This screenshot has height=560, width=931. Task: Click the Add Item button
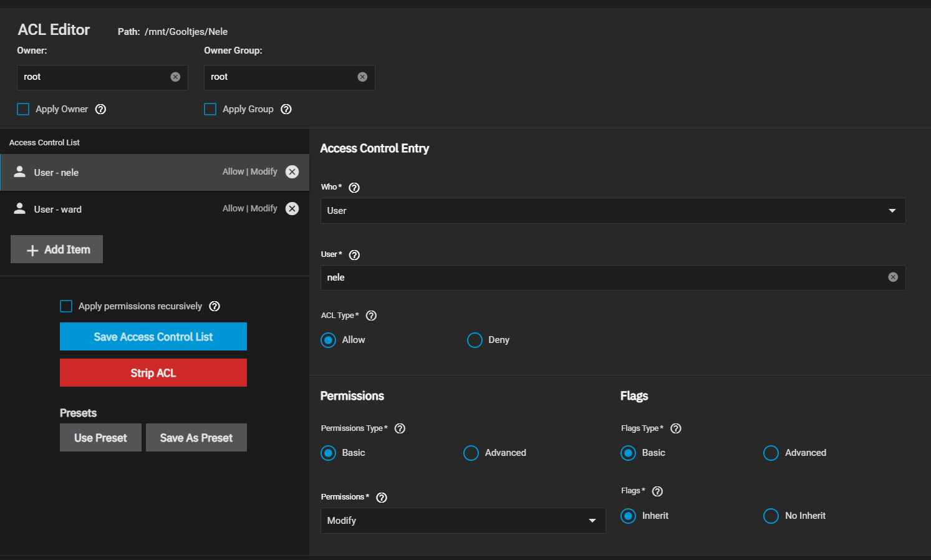57,249
